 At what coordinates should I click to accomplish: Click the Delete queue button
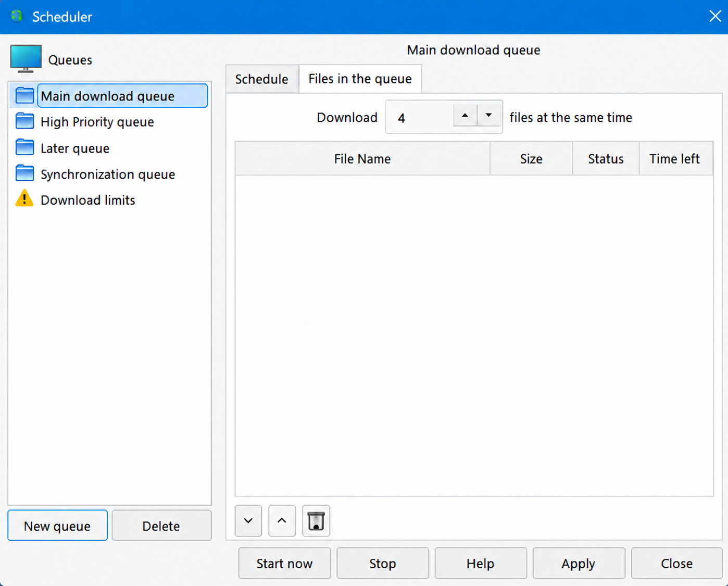tap(161, 526)
